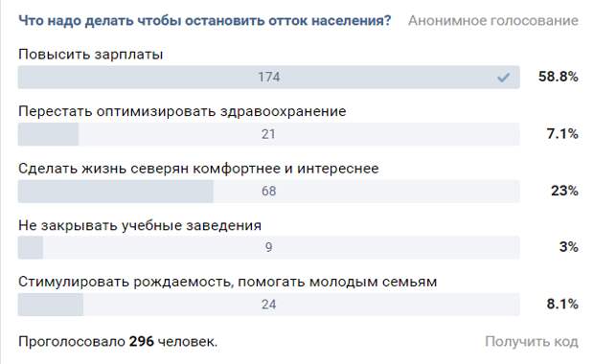Click the 3% percentage value
594x364 pixels.
click(569, 247)
